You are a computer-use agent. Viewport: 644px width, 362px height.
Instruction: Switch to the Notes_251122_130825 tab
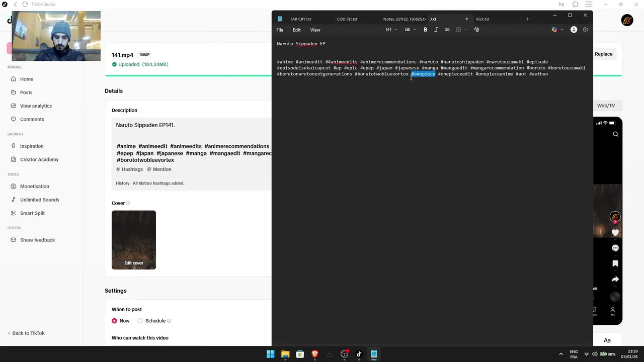404,19
